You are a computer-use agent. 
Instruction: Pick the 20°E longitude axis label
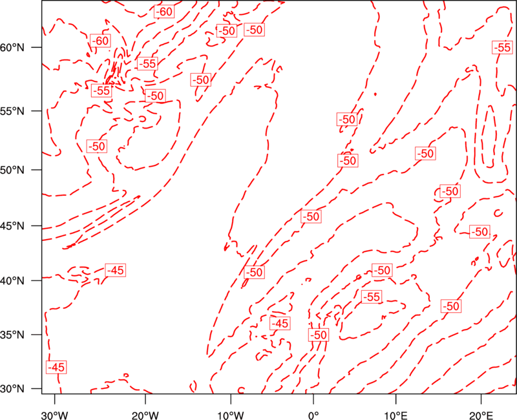[x=481, y=415]
